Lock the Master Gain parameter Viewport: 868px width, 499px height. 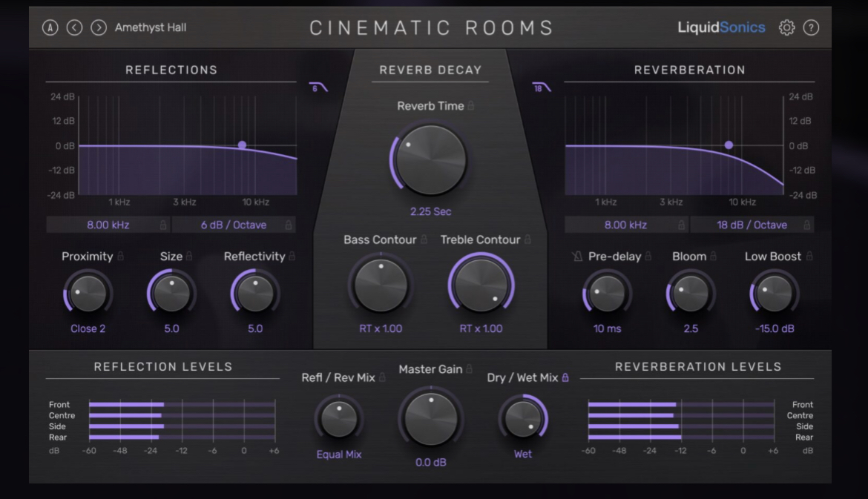470,368
